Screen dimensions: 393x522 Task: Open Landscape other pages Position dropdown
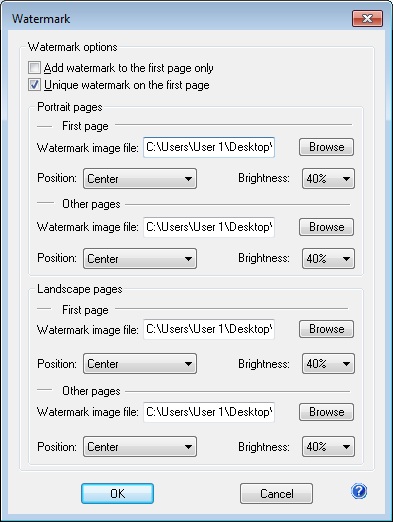click(x=140, y=447)
